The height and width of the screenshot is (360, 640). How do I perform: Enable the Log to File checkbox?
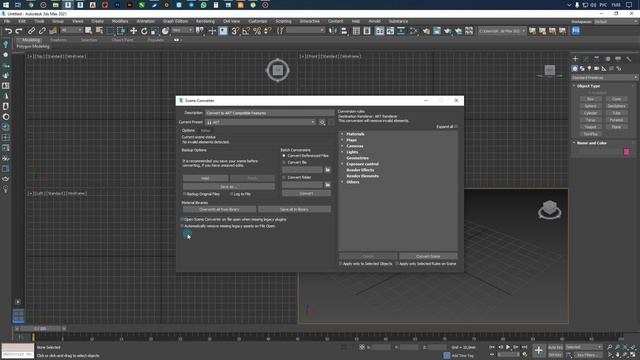[x=231, y=194]
